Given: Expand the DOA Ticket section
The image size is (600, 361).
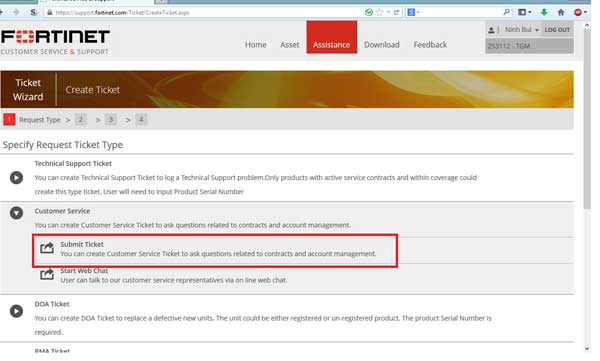Looking at the screenshot, I should (16, 311).
